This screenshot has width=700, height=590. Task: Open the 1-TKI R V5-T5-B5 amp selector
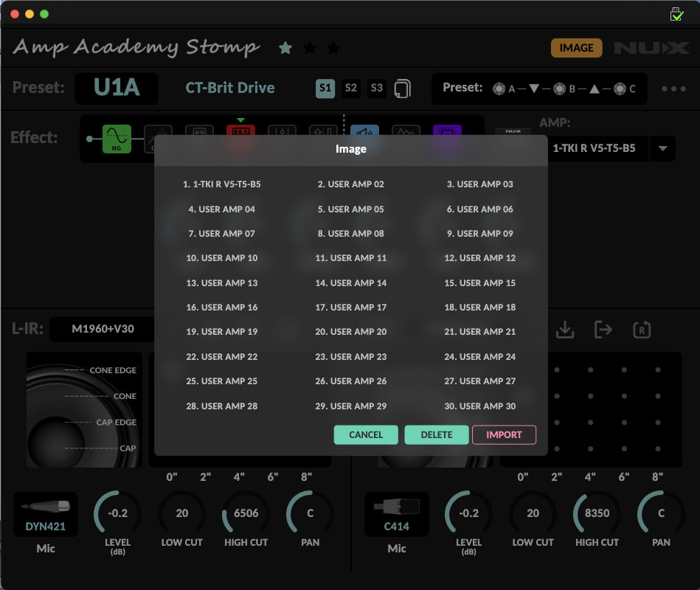click(595, 148)
